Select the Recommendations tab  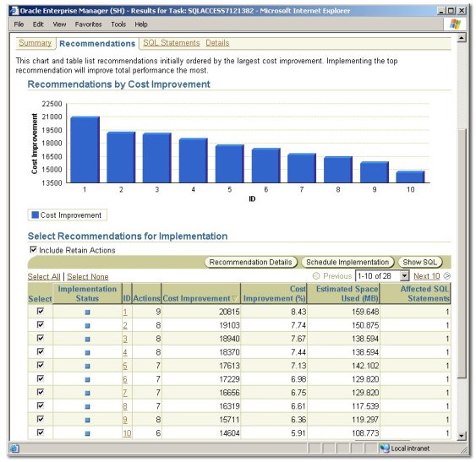coord(97,44)
